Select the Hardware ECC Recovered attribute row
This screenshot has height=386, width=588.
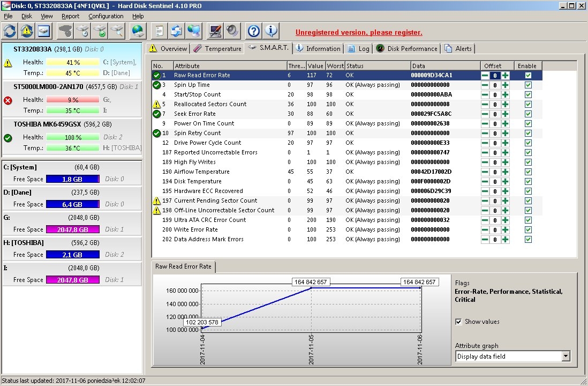347,191
